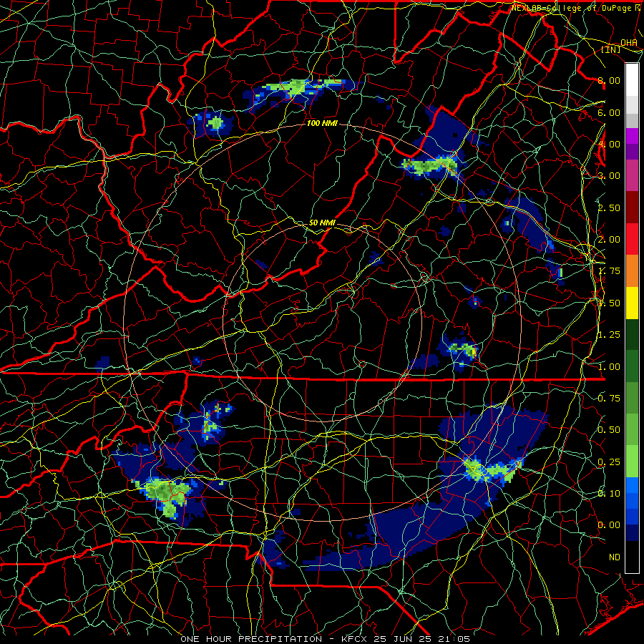Click the '0.25' legend value

tap(609, 462)
